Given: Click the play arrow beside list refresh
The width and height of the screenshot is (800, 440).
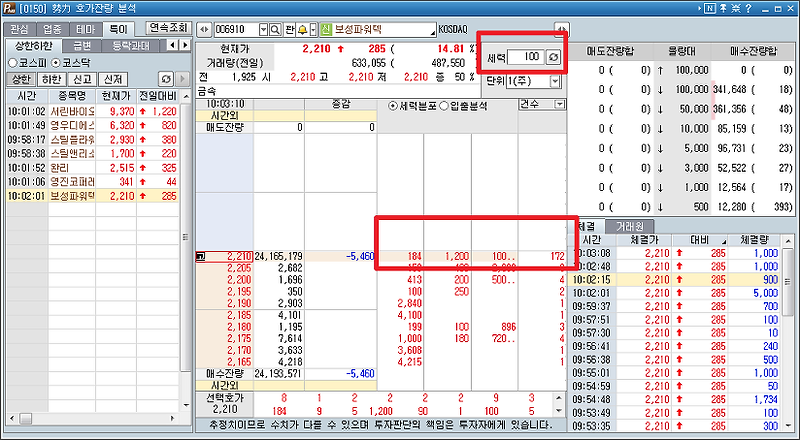Looking at the screenshot, I should (182, 79).
